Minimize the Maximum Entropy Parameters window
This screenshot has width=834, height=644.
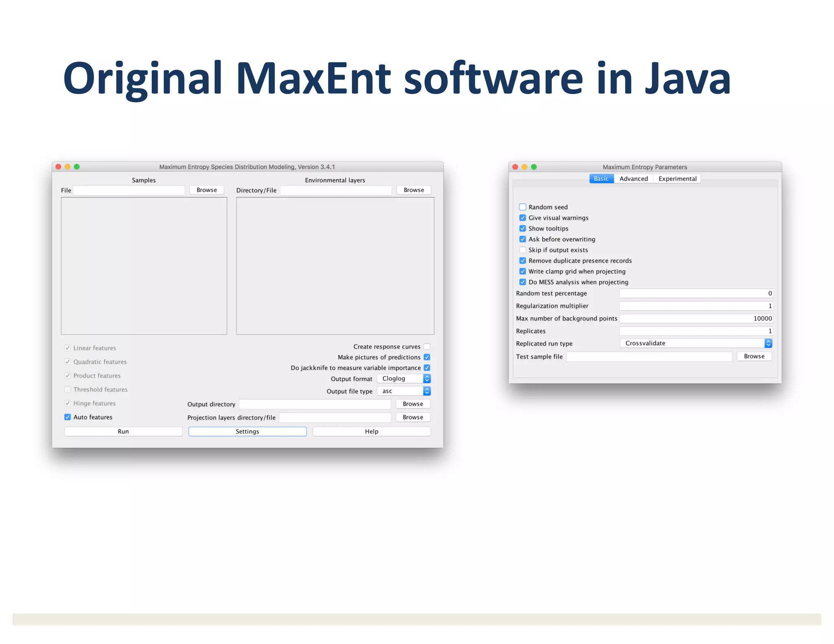point(525,167)
